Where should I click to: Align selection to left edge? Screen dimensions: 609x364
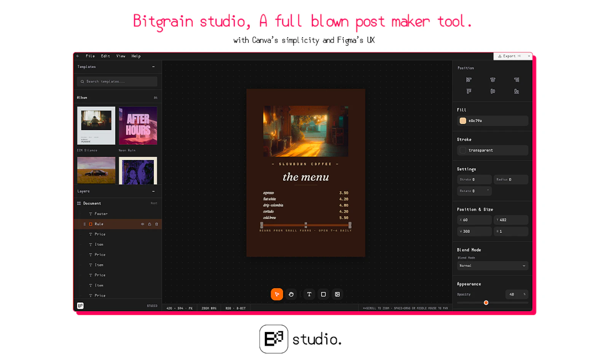(x=469, y=79)
